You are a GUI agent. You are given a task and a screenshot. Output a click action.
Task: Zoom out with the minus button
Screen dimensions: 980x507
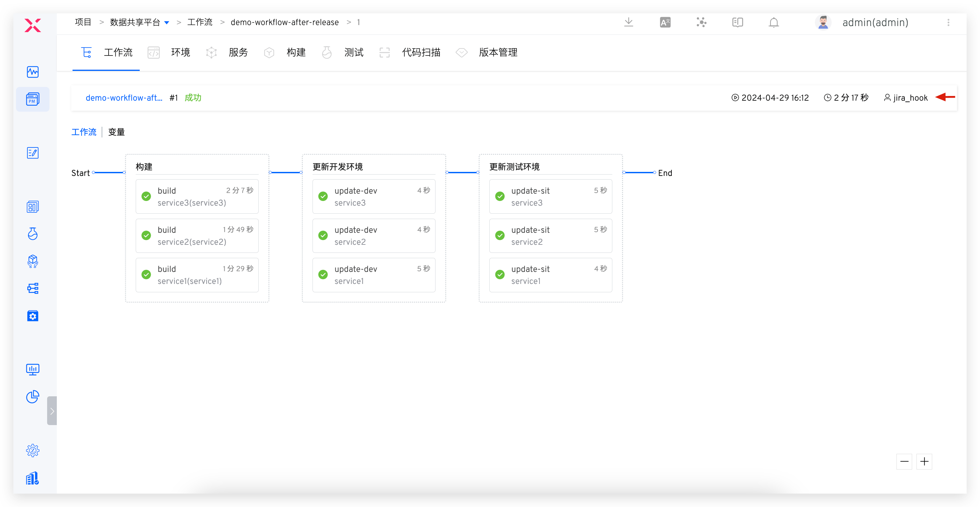(x=904, y=461)
